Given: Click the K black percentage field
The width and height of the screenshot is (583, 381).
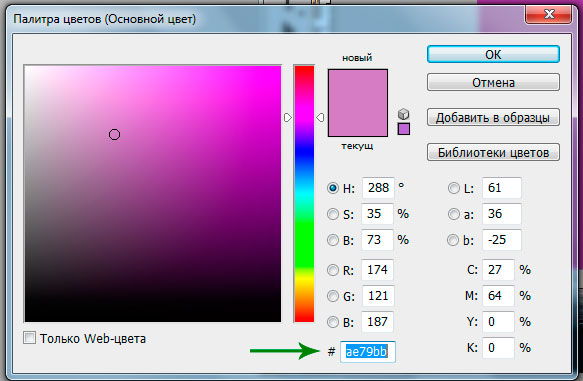Looking at the screenshot, I should point(498,348).
